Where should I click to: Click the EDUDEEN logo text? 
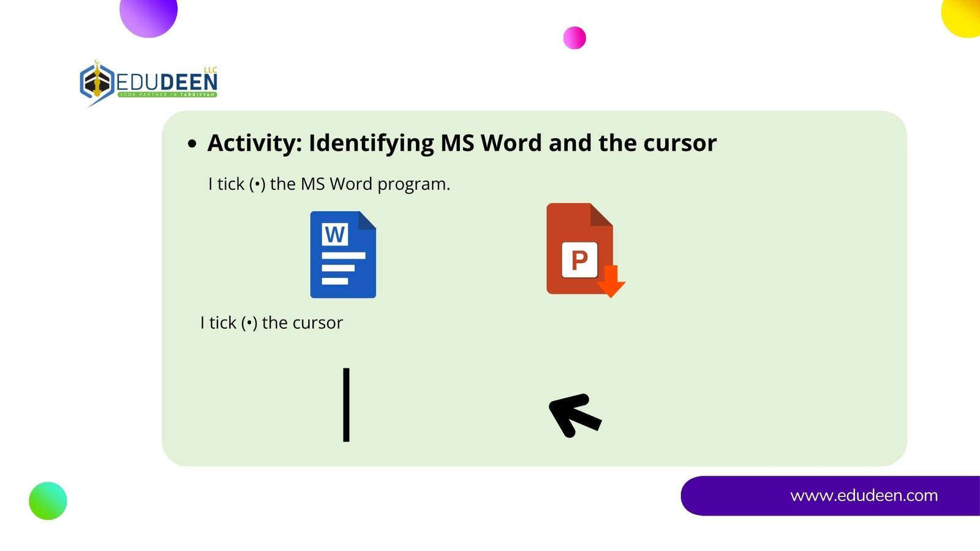(x=167, y=81)
